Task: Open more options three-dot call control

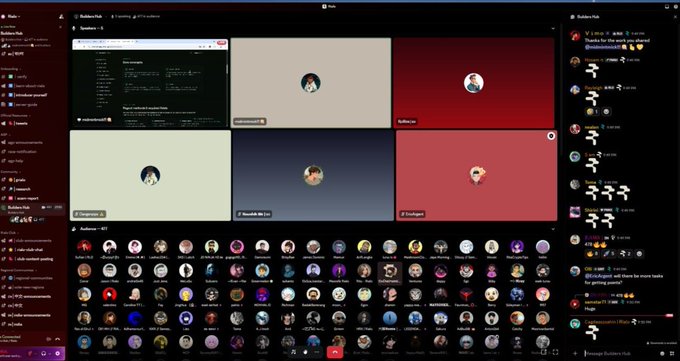Action: (317, 352)
